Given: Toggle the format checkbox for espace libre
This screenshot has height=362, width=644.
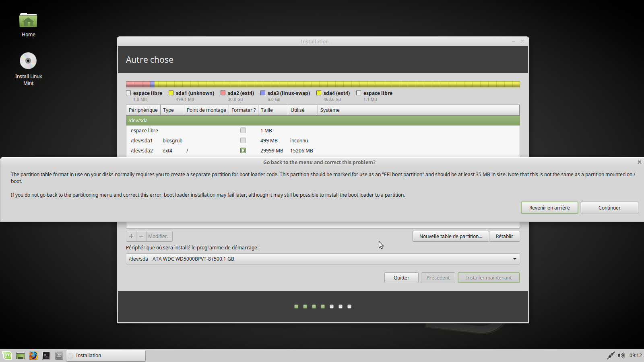Looking at the screenshot, I should click(x=243, y=130).
